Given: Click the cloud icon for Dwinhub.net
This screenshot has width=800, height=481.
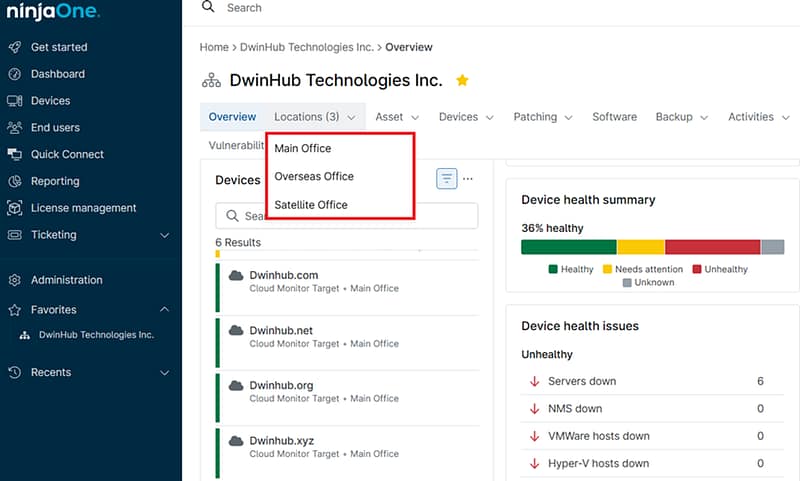Looking at the screenshot, I should [236, 331].
